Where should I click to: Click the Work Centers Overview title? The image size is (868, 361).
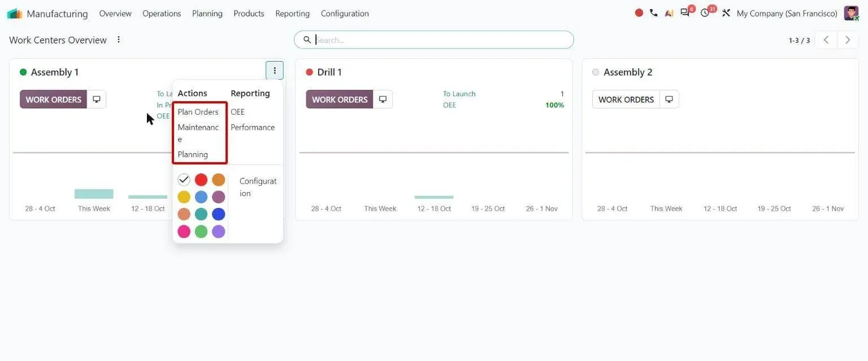(58, 40)
